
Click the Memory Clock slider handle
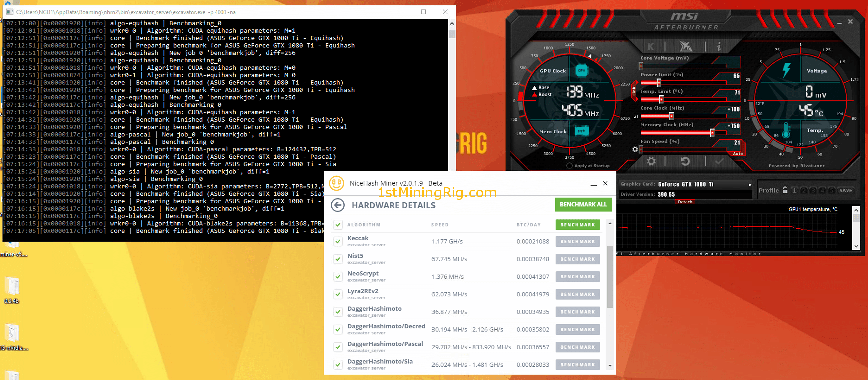[x=712, y=133]
